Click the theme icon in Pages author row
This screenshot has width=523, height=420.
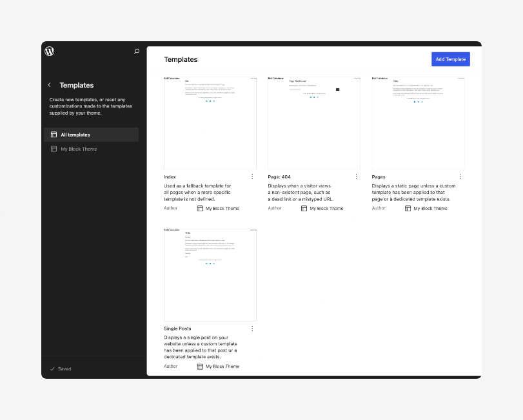point(408,209)
